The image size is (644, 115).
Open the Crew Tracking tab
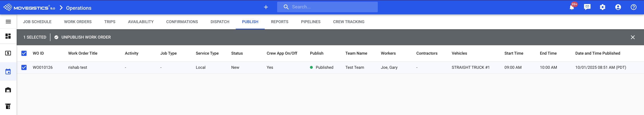point(348,22)
